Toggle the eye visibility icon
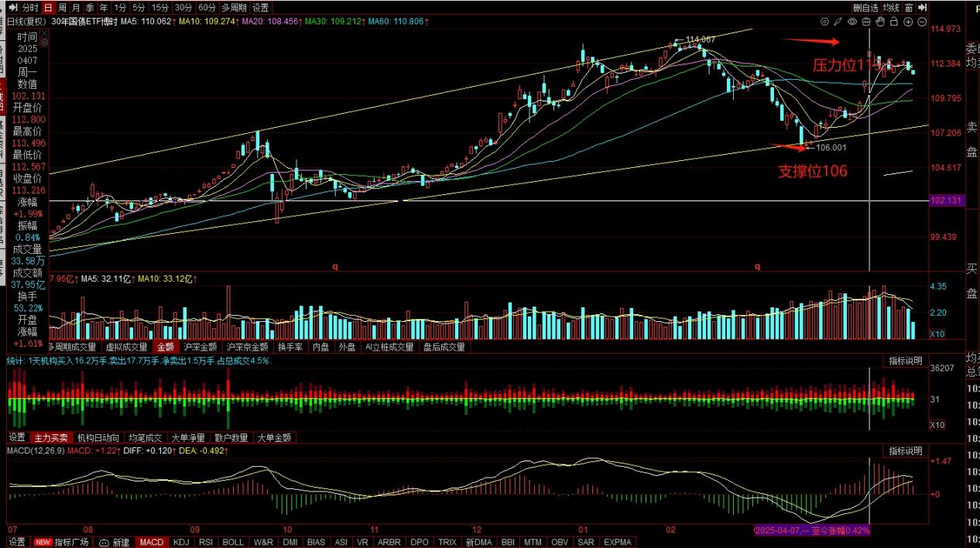Image resolution: width=980 pixels, height=548 pixels. (852, 22)
